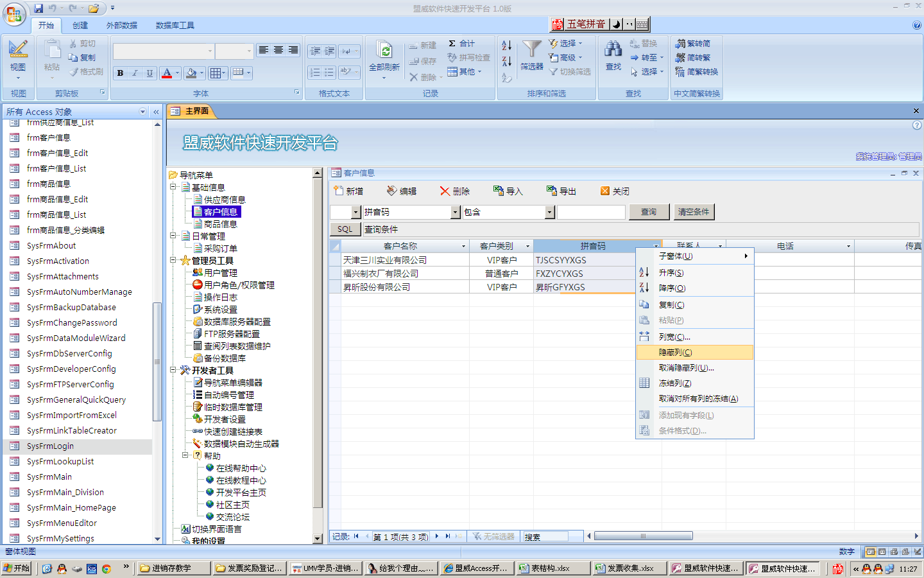
Task: Click the 新建 (New) button in customer toolbar
Action: coord(348,191)
